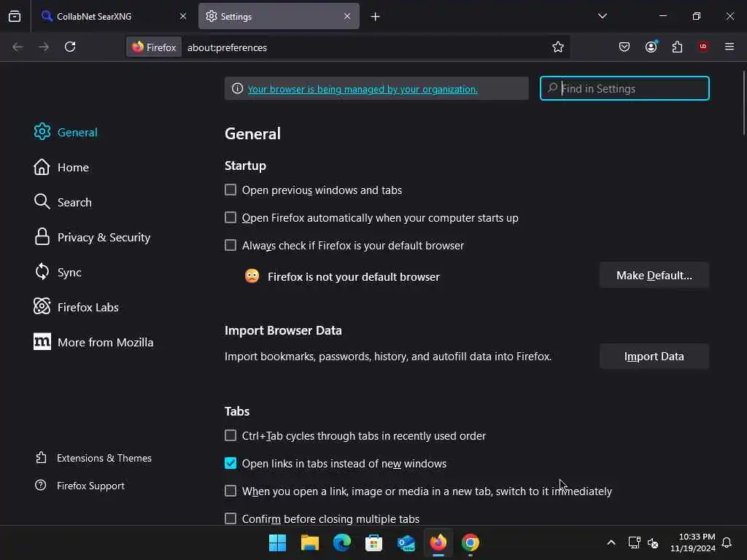Check Confirm before closing multiple tabs
Viewport: 747px width, 560px height.
pyautogui.click(x=231, y=518)
